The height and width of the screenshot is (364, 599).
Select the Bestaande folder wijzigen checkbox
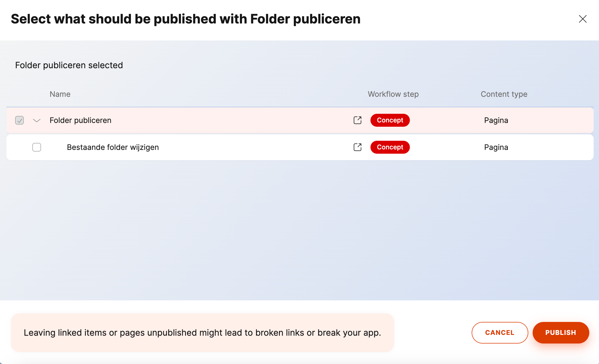pos(37,147)
